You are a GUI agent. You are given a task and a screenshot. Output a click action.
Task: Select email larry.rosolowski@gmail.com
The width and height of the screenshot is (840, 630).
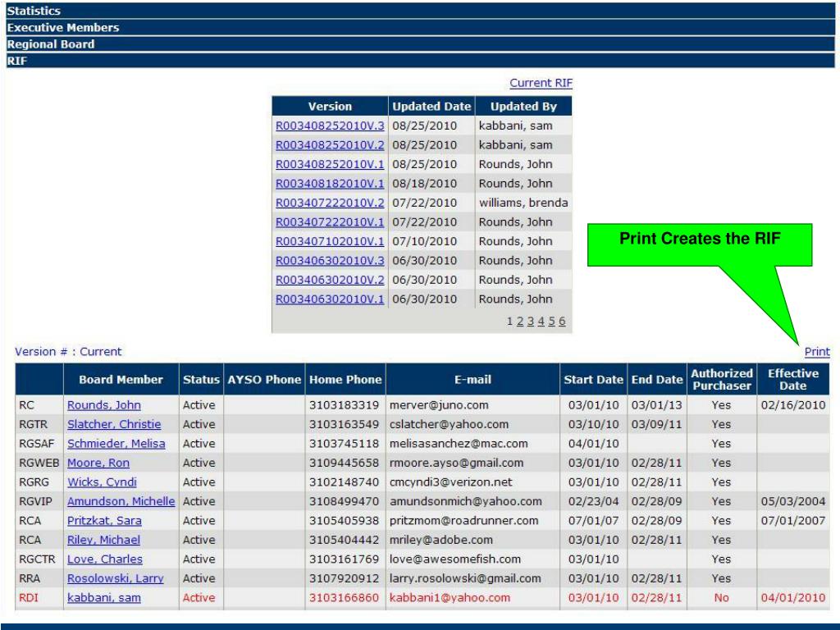click(x=465, y=579)
